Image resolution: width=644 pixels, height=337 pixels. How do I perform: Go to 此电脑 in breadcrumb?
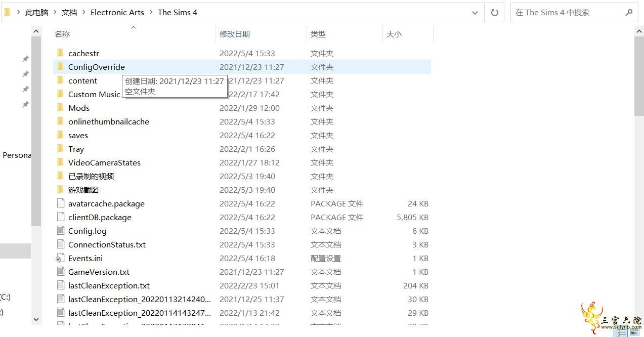point(37,12)
